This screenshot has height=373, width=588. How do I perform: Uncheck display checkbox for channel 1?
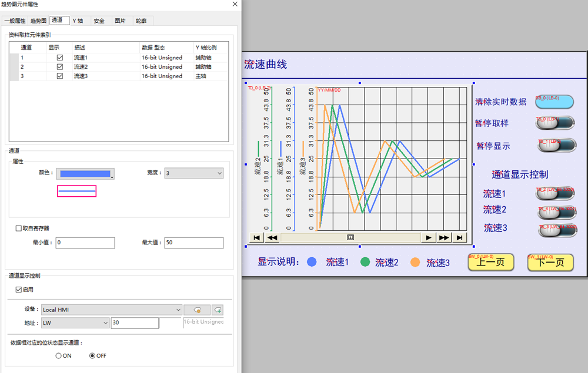59,58
